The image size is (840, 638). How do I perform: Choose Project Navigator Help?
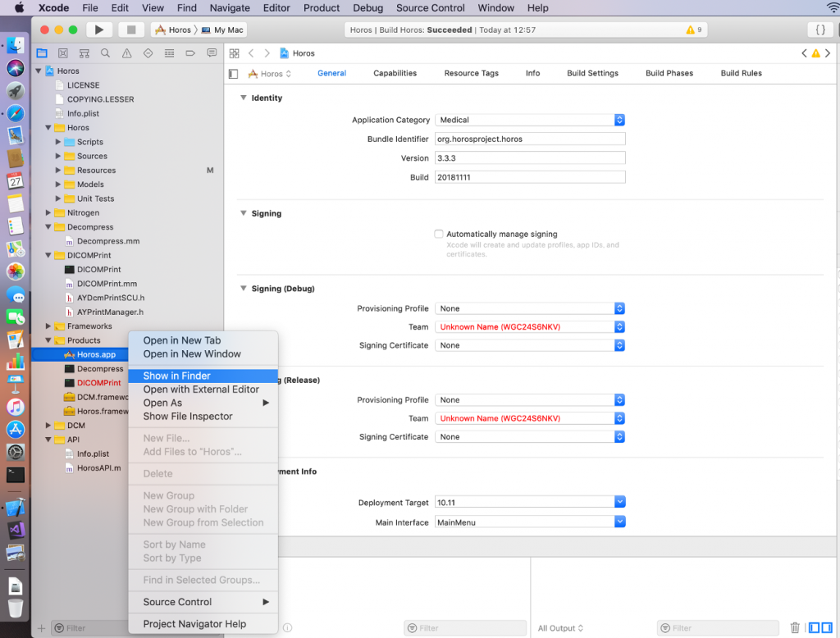[203, 623]
